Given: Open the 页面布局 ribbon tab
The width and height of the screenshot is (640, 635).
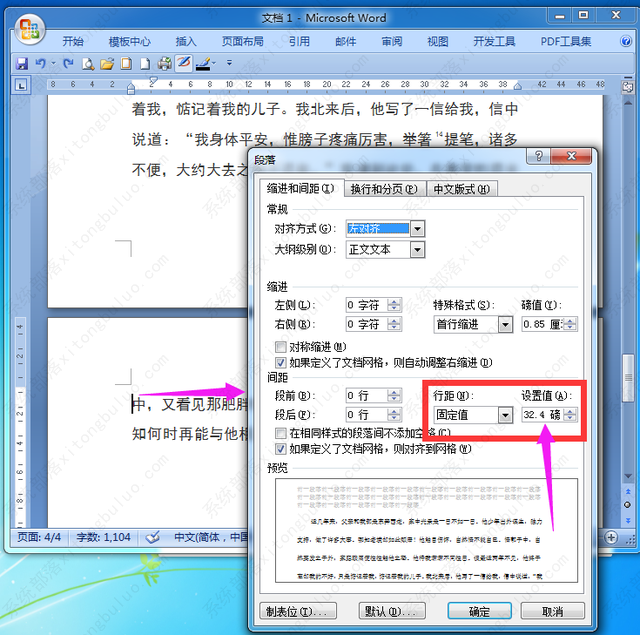Looking at the screenshot, I should [243, 41].
